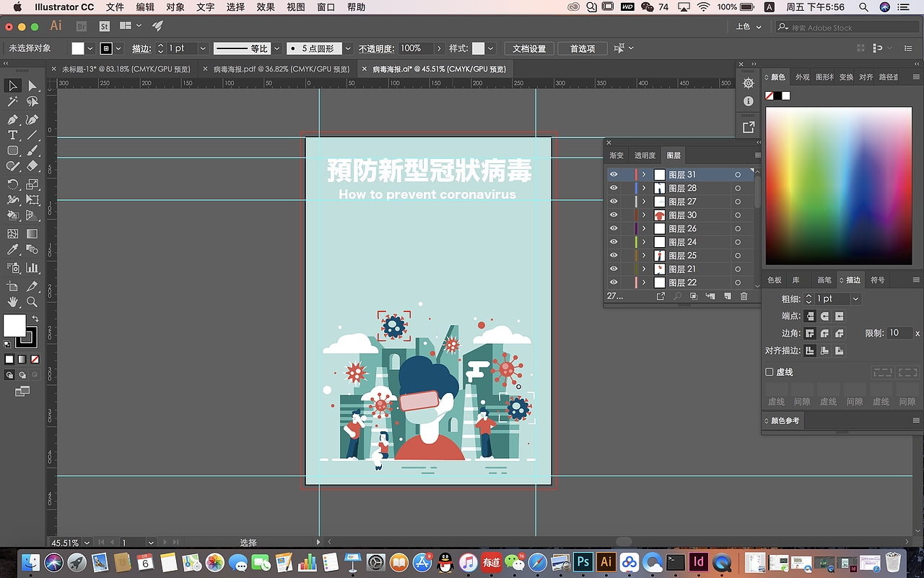Hide the 图层 25 layer
This screenshot has height=578, width=924.
[x=614, y=255]
